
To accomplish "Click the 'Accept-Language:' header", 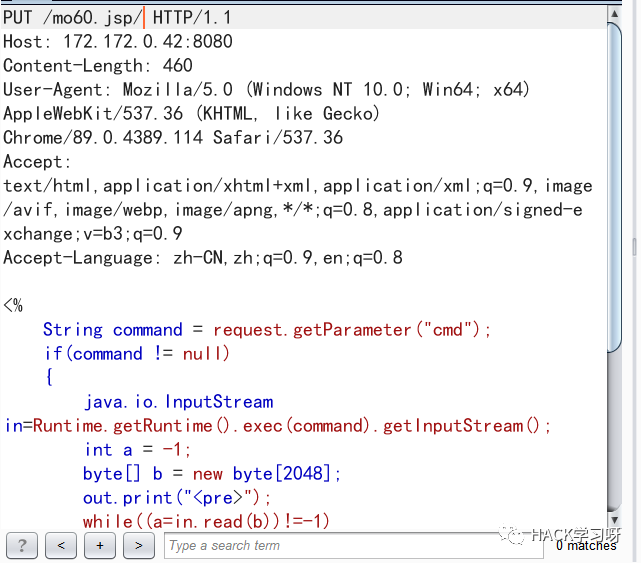I will point(82,258).
